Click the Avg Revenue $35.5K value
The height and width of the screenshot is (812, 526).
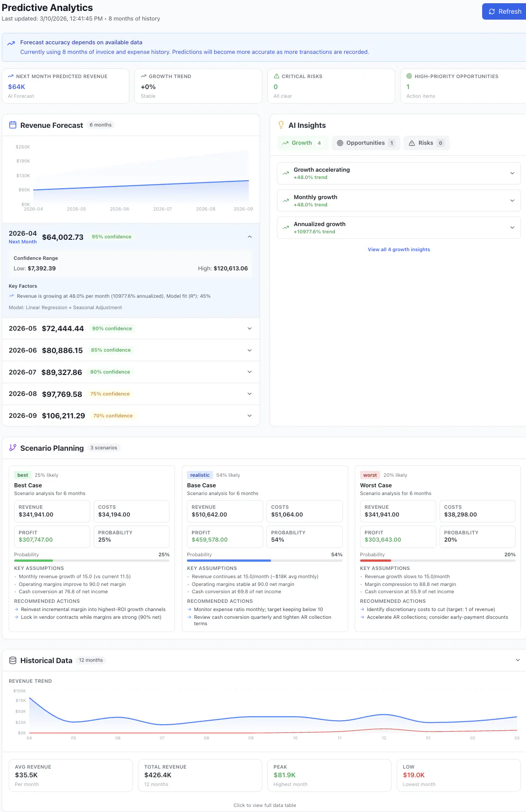(x=27, y=775)
